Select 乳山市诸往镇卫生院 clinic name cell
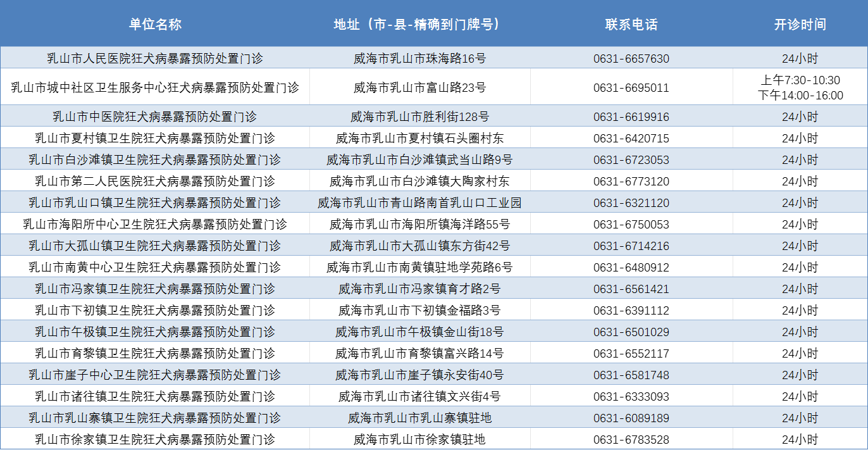The height and width of the screenshot is (450, 868). [155, 396]
